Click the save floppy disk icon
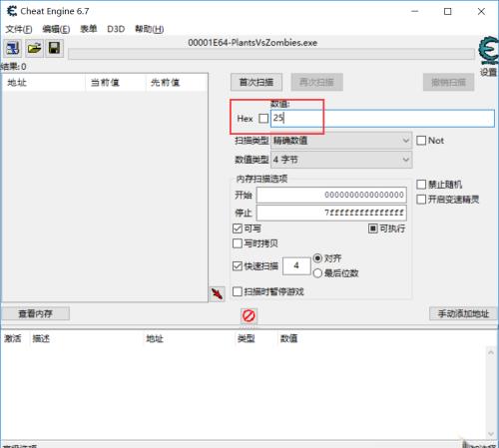The image size is (499, 448). [54, 48]
